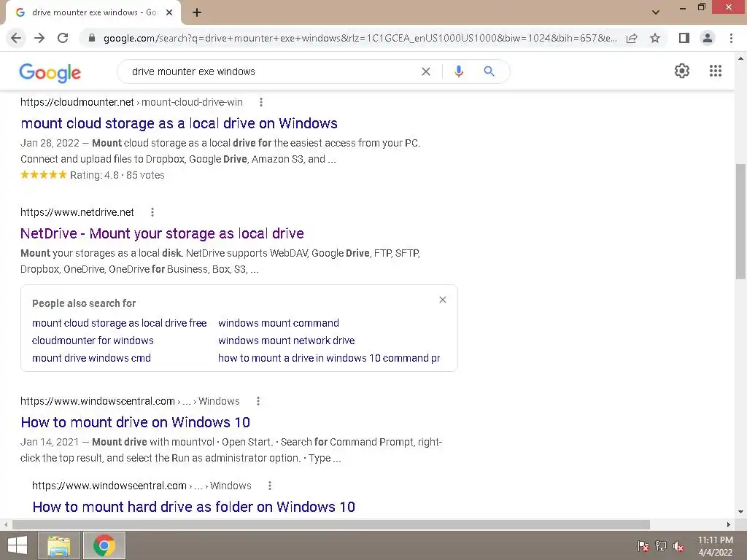
Task: Open Action Center flag in tray
Action: click(643, 545)
